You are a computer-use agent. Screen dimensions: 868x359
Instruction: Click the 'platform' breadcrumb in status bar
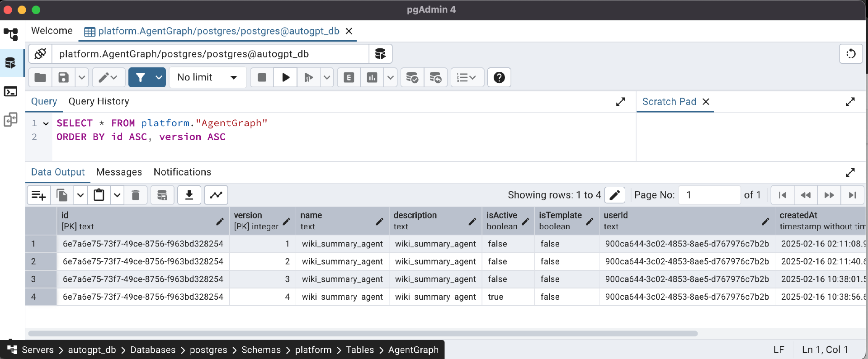click(x=313, y=350)
